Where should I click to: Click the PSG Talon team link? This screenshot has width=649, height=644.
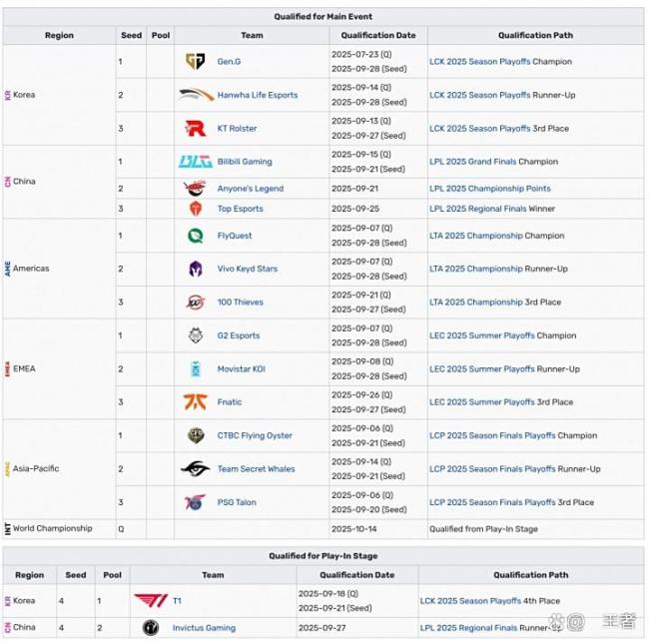click(x=237, y=502)
